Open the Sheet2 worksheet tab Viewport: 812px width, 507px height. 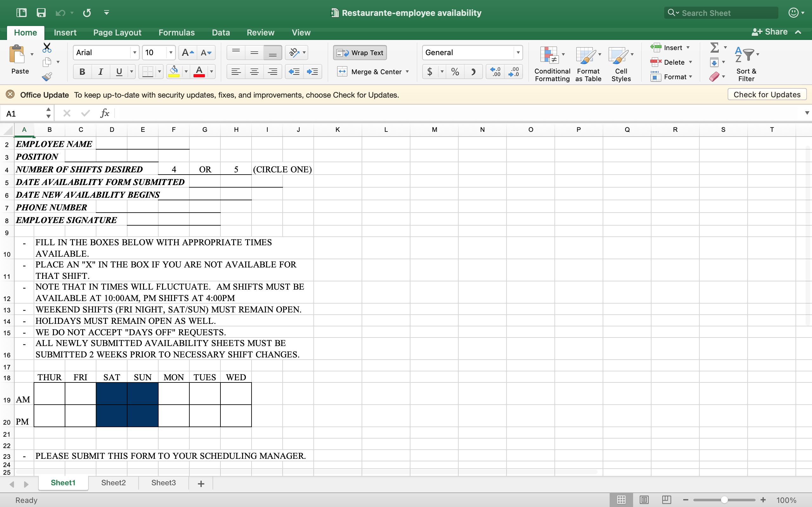[x=114, y=483]
